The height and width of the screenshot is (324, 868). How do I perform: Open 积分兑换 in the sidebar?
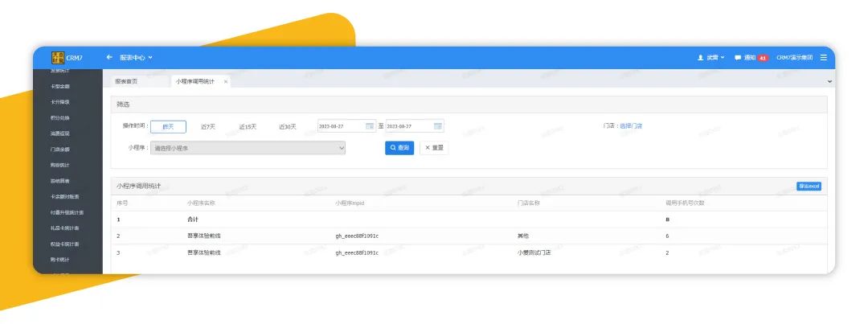coord(59,118)
